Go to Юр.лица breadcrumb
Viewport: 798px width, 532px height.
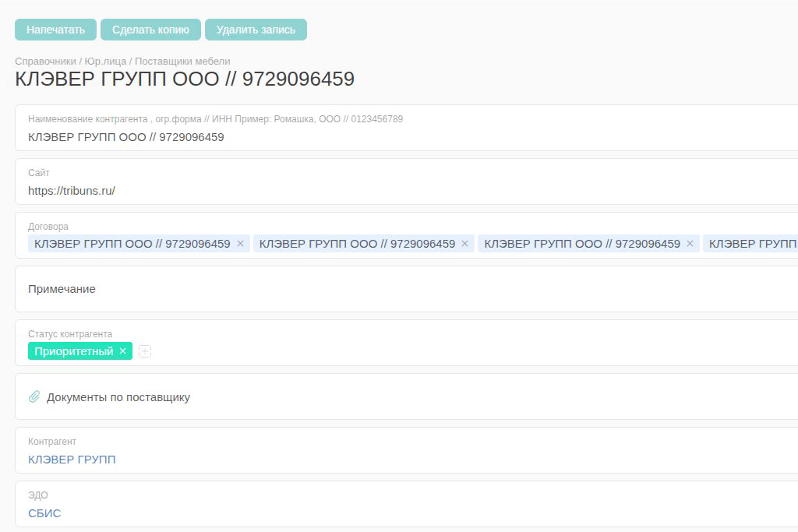click(x=105, y=61)
